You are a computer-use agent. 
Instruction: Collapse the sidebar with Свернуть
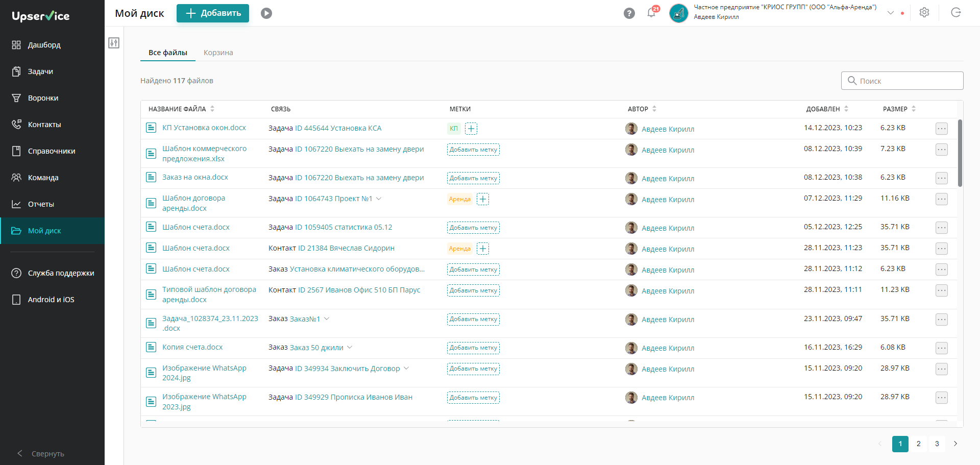click(x=41, y=453)
